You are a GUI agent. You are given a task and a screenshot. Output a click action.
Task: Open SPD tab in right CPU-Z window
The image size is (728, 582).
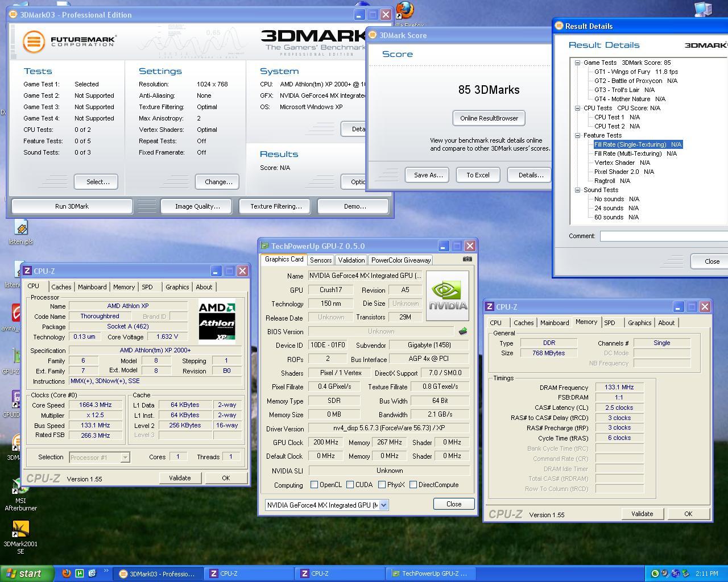tap(610, 323)
